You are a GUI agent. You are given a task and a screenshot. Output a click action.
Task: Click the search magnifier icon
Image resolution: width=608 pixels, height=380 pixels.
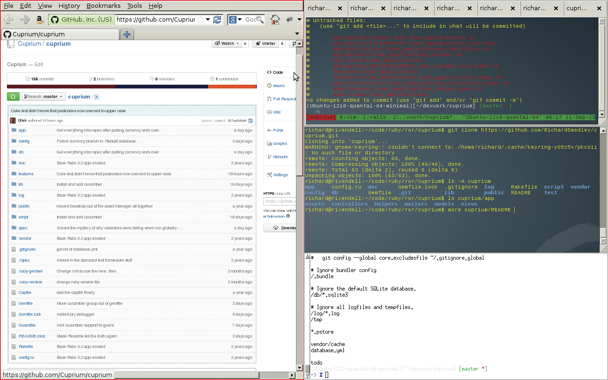click(259, 19)
